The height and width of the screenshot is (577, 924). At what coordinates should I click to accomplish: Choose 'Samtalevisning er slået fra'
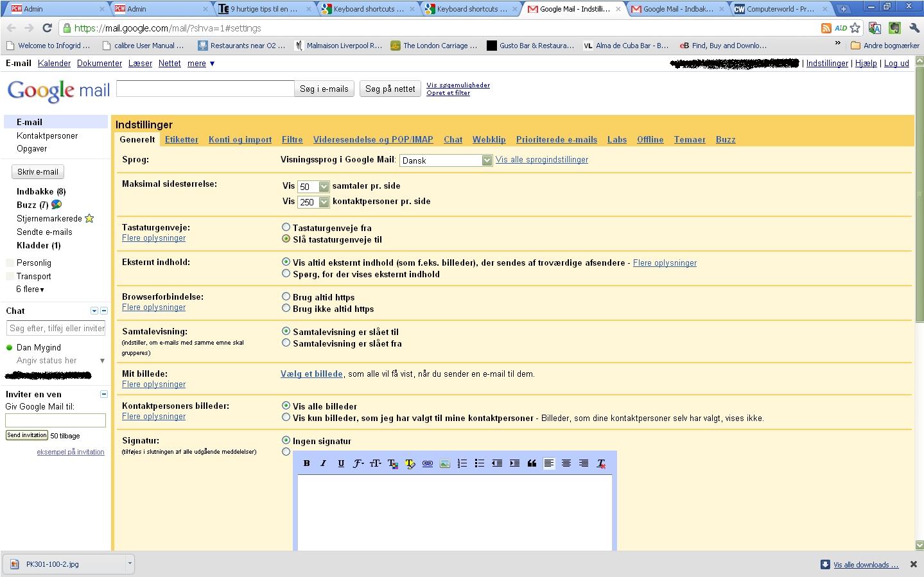(x=286, y=343)
